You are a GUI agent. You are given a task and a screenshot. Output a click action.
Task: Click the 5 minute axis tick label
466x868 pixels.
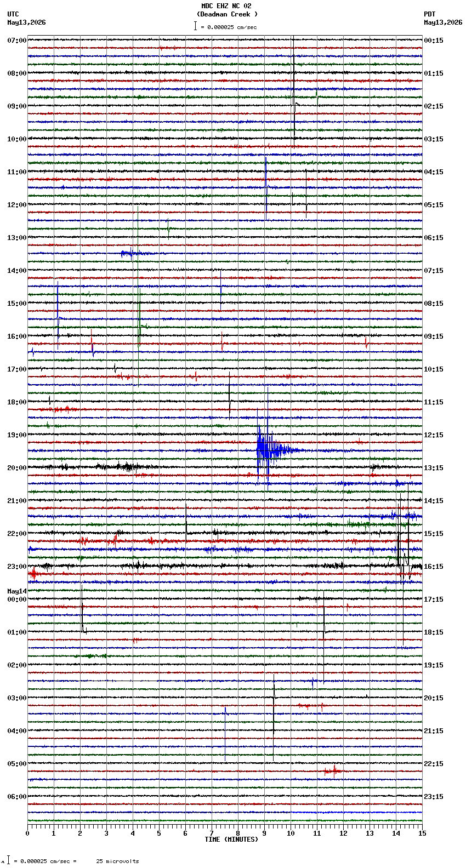(159, 833)
